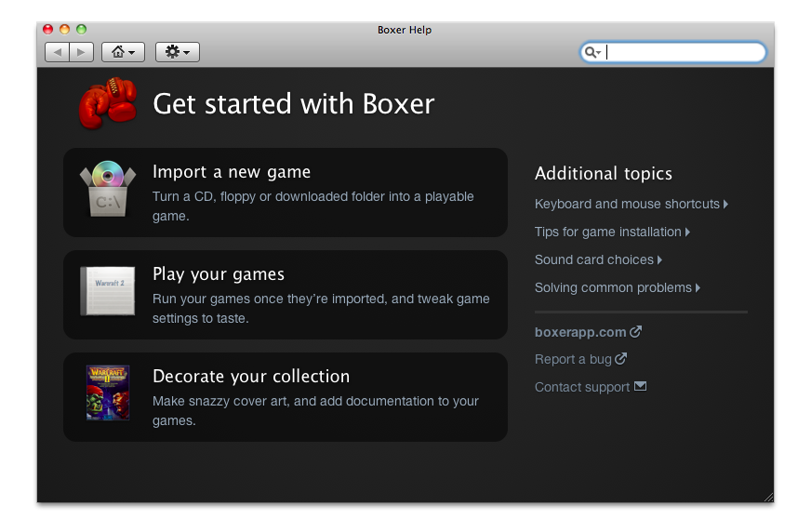The width and height of the screenshot is (811, 532).
Task: View Sound card choices topic
Action: (x=594, y=259)
